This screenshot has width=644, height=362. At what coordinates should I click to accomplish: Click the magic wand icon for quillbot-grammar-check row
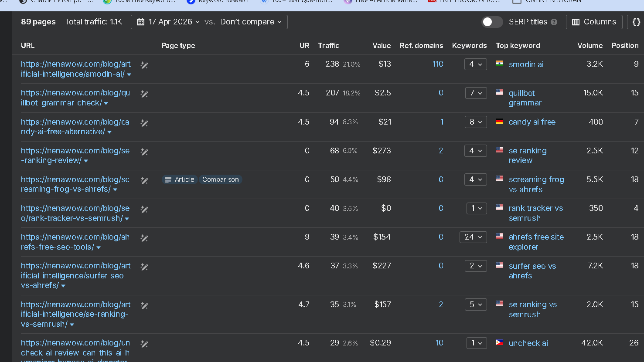point(144,94)
